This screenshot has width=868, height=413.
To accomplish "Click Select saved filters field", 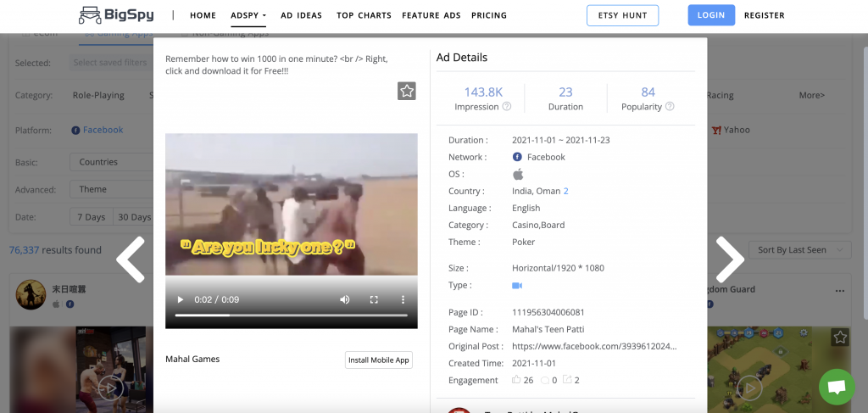I will click(111, 63).
